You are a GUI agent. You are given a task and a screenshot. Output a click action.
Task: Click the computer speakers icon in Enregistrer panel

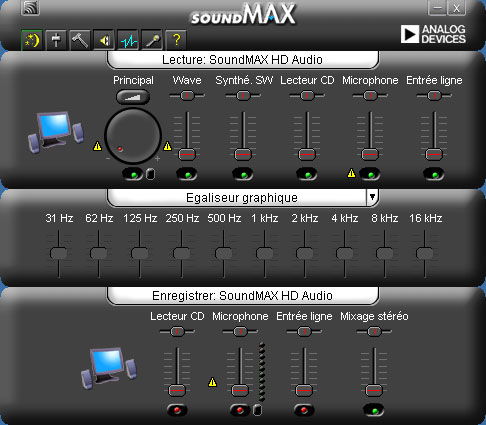(x=109, y=368)
